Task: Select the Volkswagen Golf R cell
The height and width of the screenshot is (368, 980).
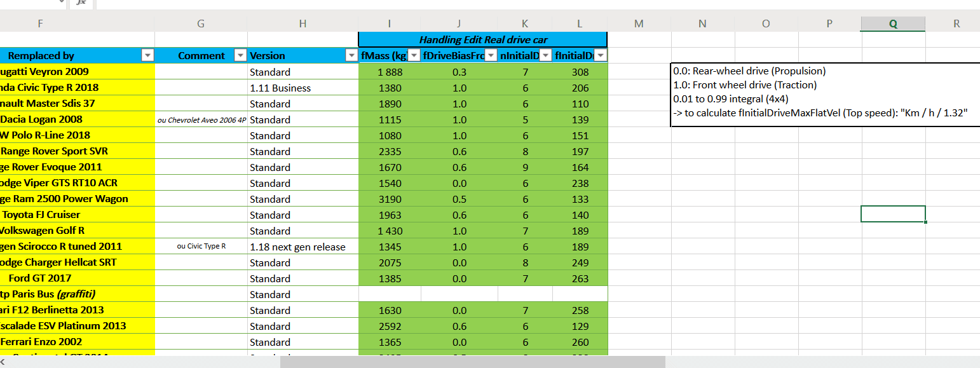Action: 77,231
